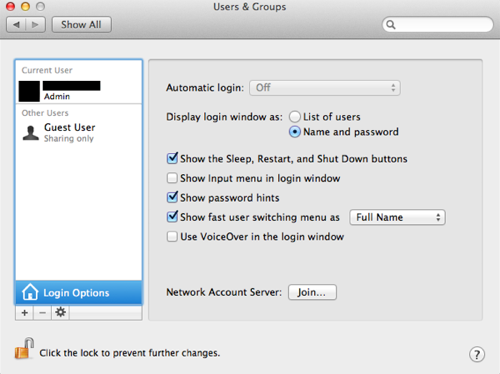Open the Automatic login dropdown

325,88
